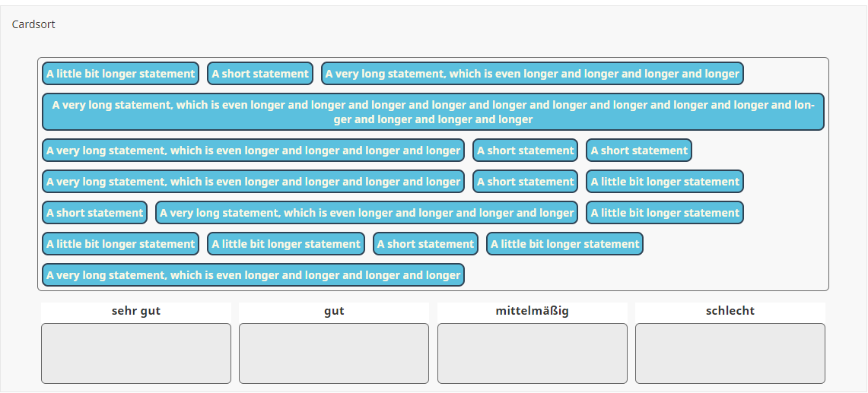Pick the rightmost short statement card in third row
868x393 pixels.
pyautogui.click(x=638, y=151)
